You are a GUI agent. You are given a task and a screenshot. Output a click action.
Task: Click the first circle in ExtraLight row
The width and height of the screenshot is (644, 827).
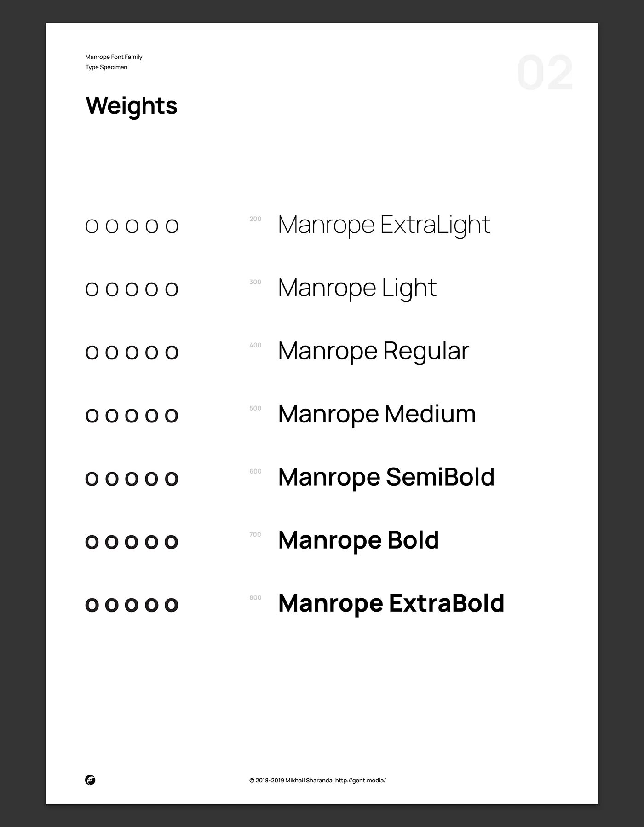pos(92,226)
